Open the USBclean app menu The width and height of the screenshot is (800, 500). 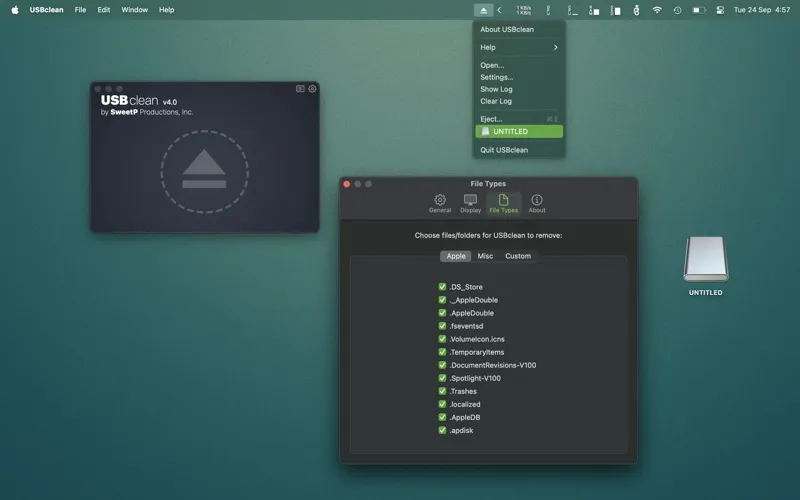(x=46, y=10)
